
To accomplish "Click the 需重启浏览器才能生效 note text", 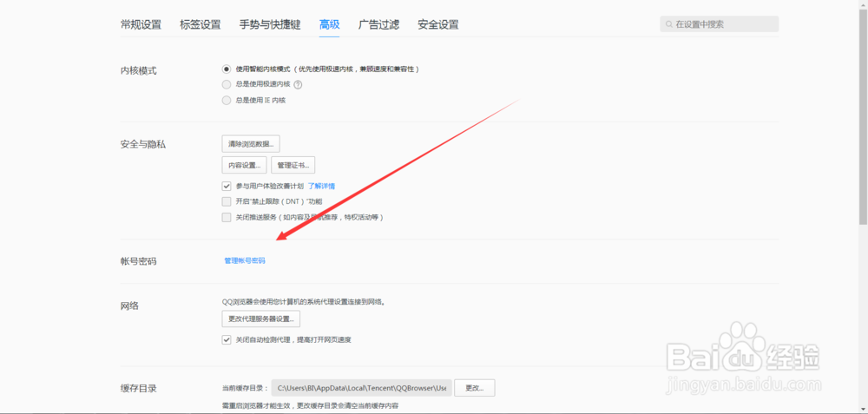I will (x=310, y=406).
